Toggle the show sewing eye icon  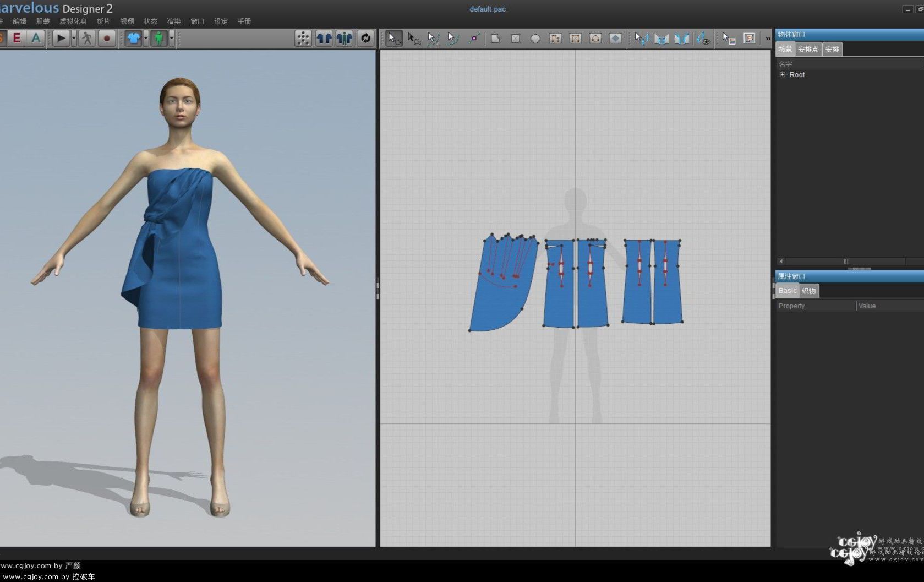[703, 38]
